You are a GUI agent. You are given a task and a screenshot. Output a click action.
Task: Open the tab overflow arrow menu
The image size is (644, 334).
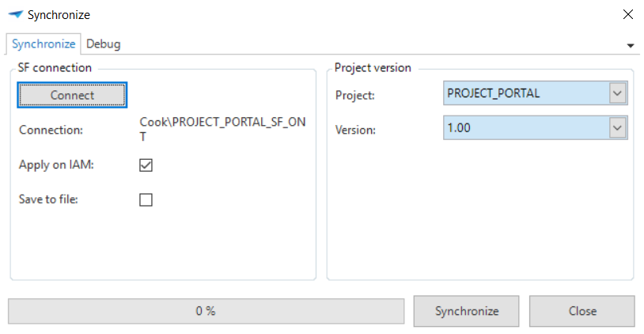click(x=631, y=46)
